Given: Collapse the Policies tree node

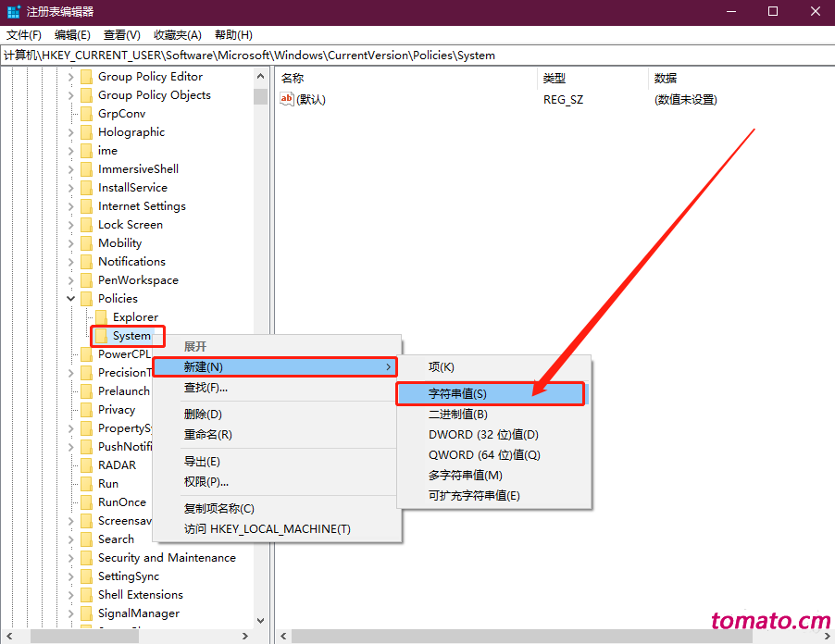Looking at the screenshot, I should 71,299.
